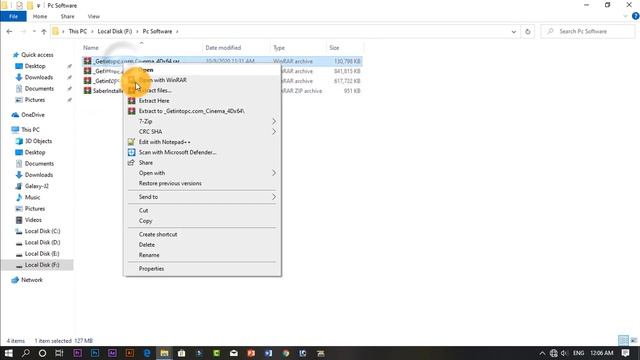
Task: Open the Action Center notifications icon
Action: pos(625,353)
